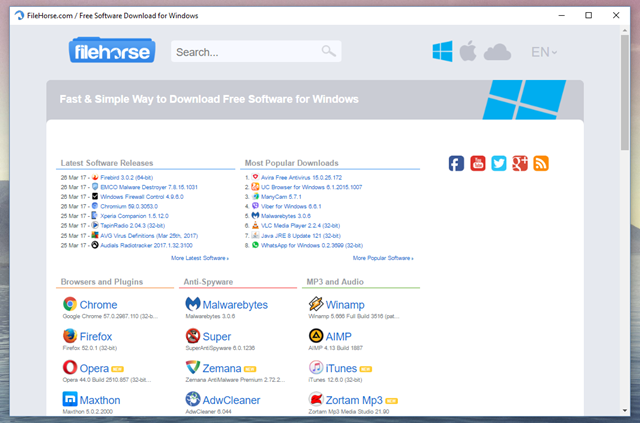
Task: Focus the Search input field
Action: click(256, 51)
